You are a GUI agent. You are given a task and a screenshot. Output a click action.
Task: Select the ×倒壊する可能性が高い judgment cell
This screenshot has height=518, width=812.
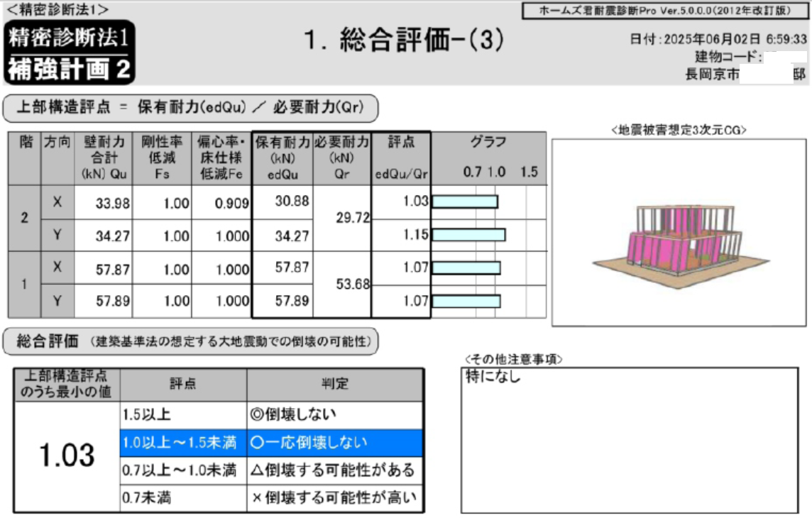point(335,497)
